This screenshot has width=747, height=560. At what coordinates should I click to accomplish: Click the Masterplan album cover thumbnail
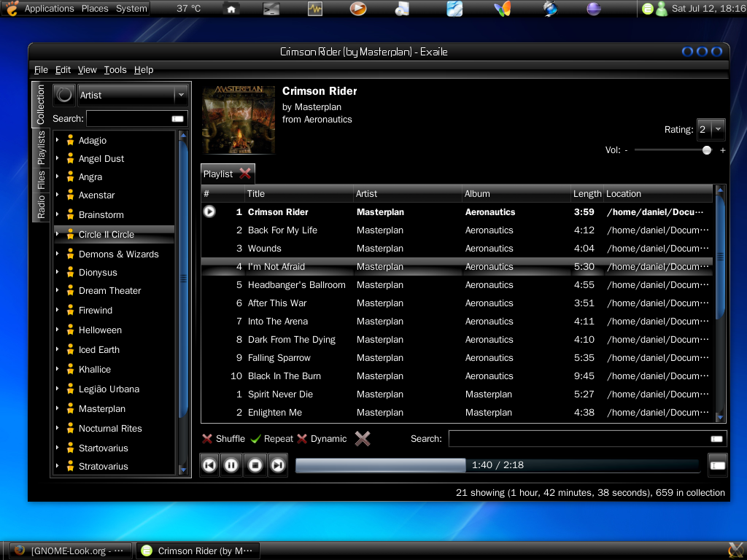tap(239, 120)
